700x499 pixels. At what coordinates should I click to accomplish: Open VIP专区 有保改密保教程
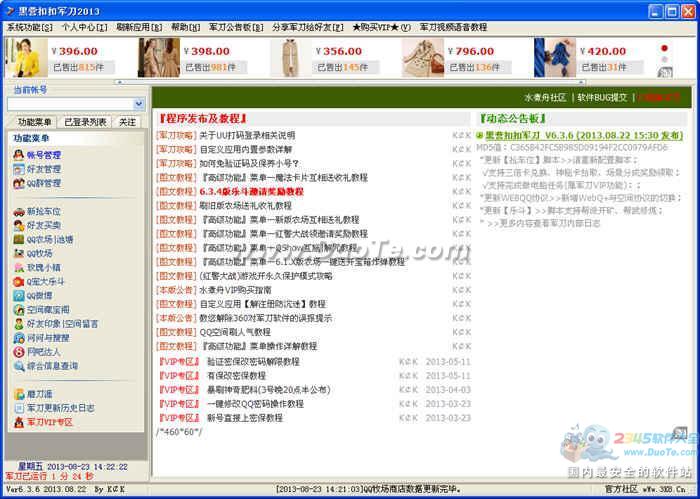237,376
